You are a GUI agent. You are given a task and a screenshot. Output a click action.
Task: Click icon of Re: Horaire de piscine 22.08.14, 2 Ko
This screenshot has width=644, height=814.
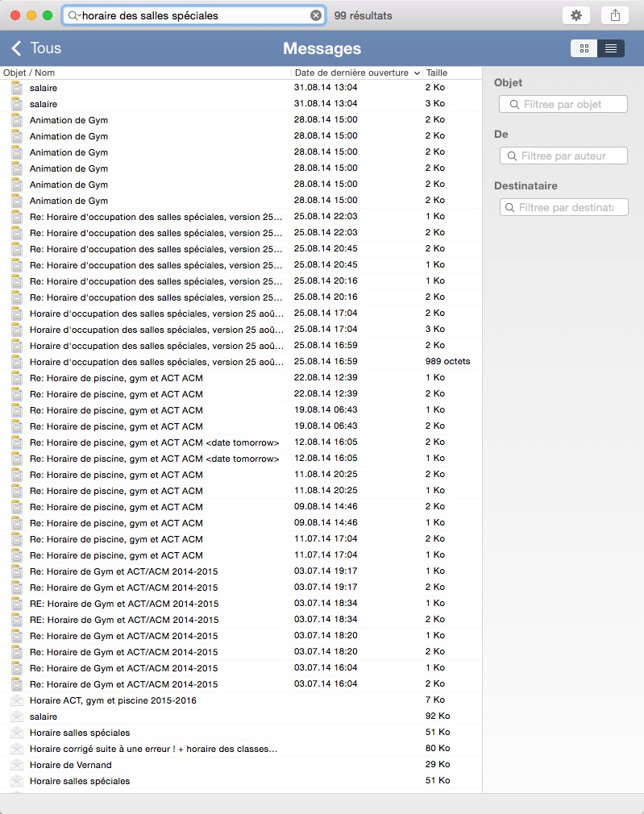(17, 394)
